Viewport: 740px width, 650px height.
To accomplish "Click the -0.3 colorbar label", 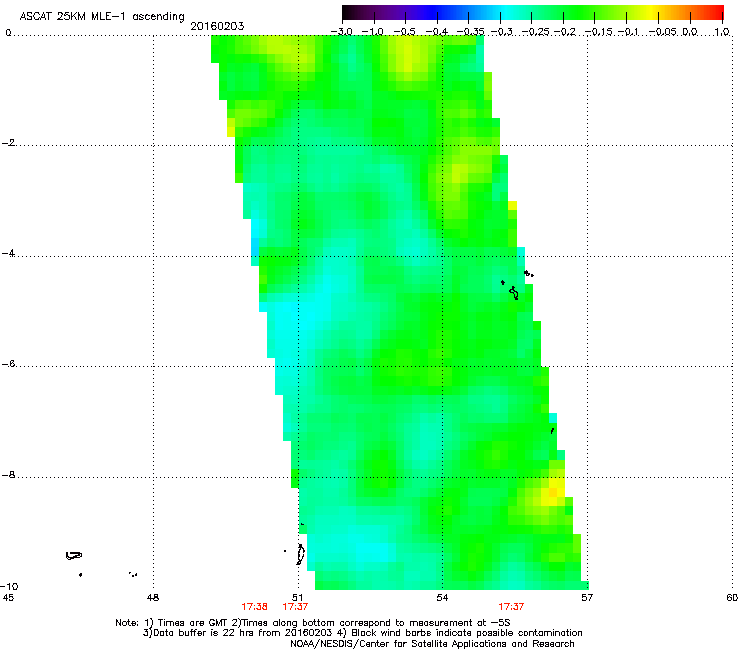I will [x=501, y=32].
